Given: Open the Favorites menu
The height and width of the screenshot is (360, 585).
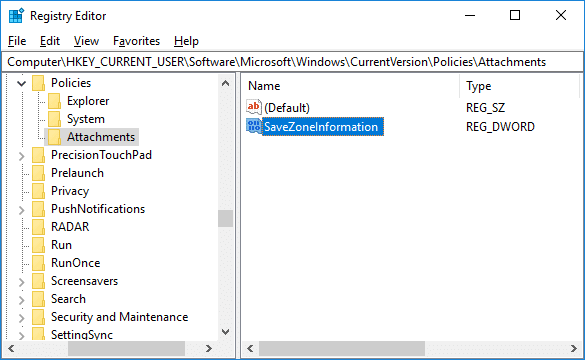Looking at the screenshot, I should [137, 41].
